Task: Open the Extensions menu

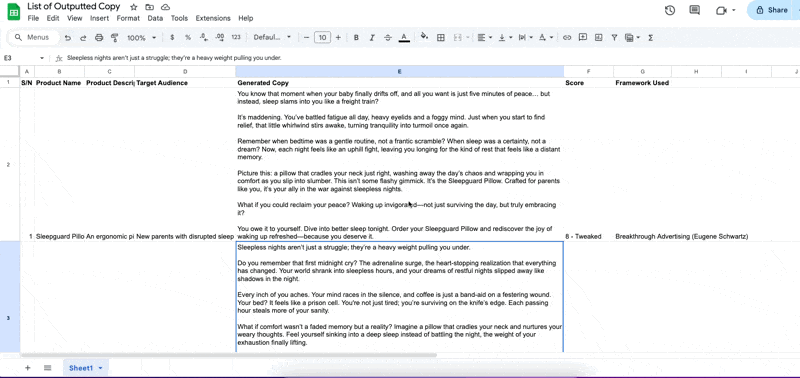Action: pos(213,18)
